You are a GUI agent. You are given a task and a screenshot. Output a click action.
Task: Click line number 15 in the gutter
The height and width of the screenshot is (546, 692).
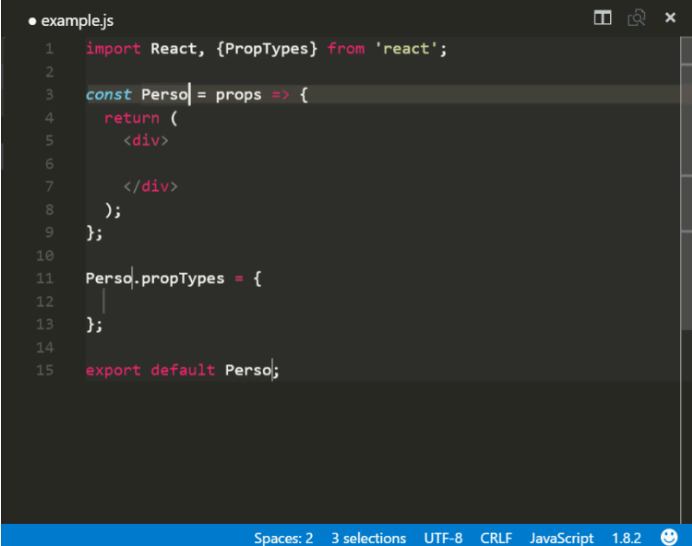[45, 370]
